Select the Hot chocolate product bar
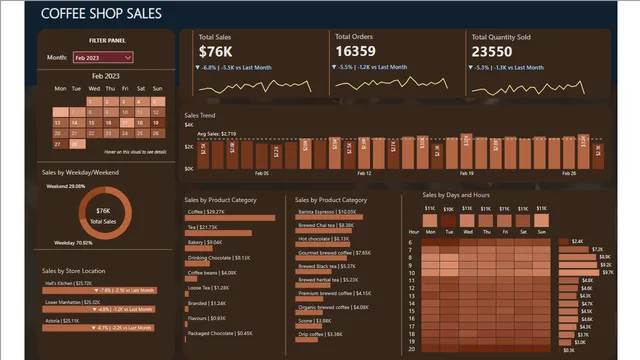This screenshot has width=640, height=360. (x=322, y=244)
